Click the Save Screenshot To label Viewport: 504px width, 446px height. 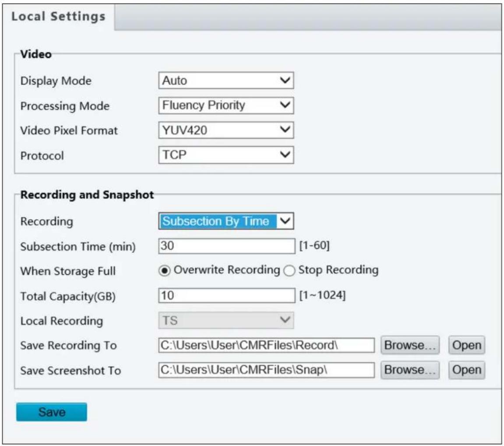[70, 371]
